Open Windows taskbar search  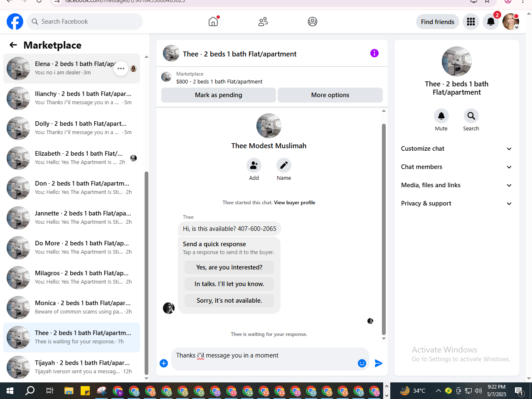30,391
